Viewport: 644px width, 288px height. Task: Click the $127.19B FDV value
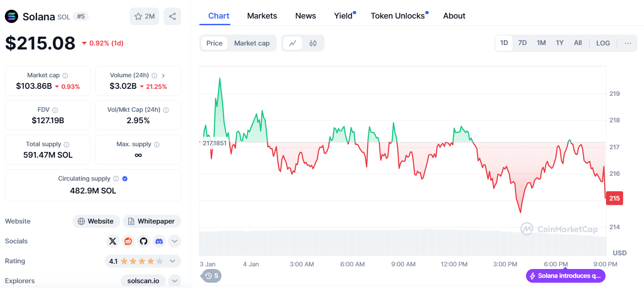pyautogui.click(x=48, y=121)
